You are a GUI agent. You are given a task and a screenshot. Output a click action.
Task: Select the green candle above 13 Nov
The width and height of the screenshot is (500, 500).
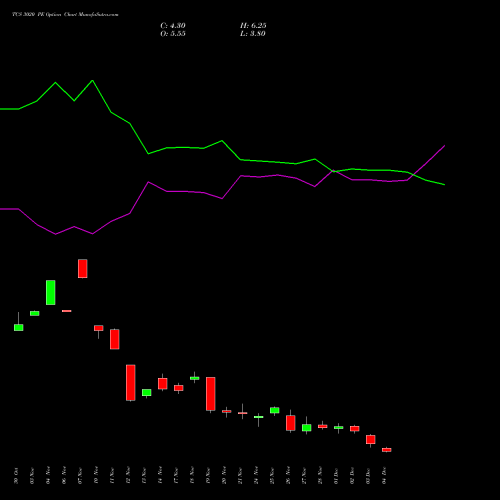point(147,392)
